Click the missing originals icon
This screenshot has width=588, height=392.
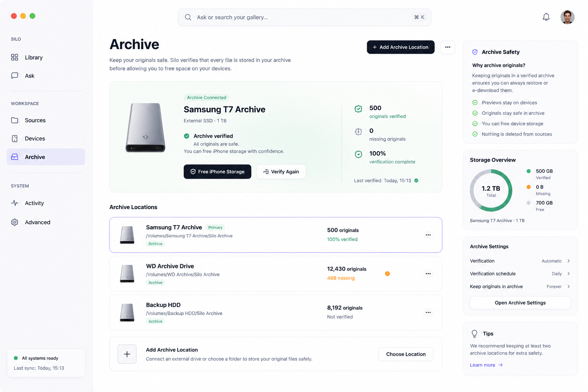click(x=358, y=132)
